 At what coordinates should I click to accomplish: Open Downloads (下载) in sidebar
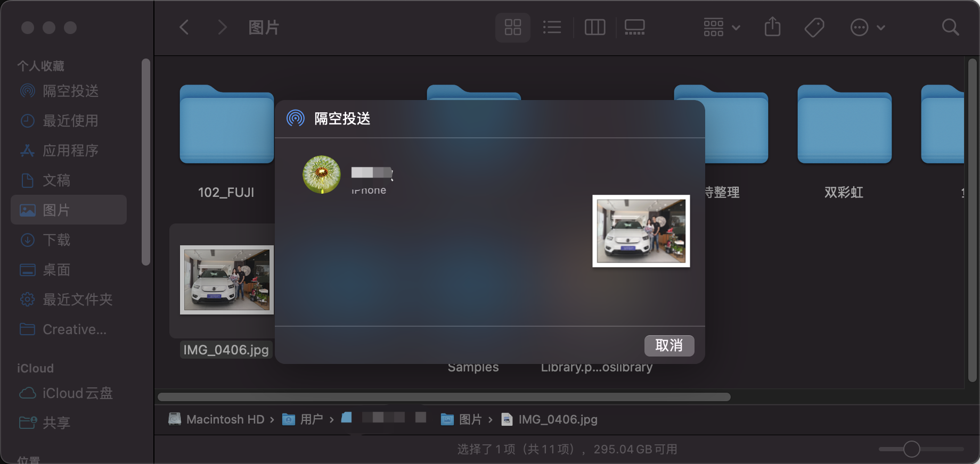click(x=56, y=240)
